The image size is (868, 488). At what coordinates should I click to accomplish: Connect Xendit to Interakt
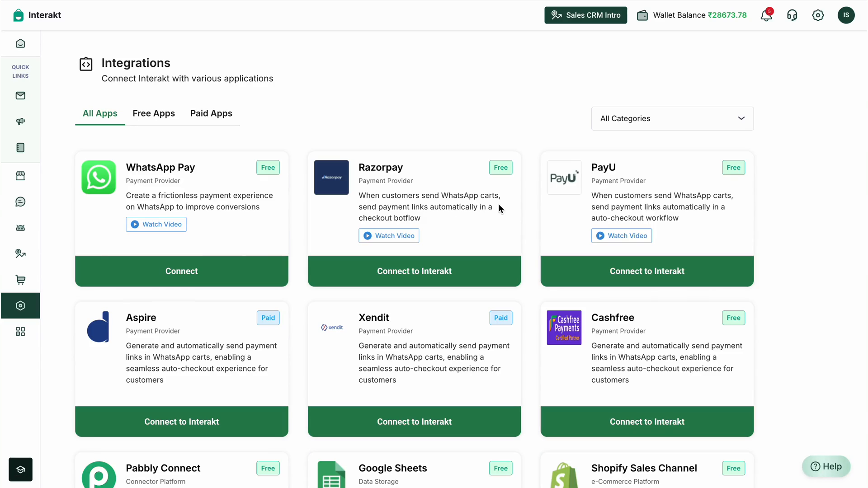(414, 422)
